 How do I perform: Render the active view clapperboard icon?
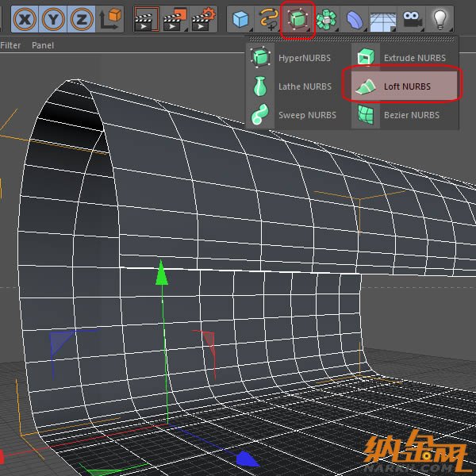147,19
